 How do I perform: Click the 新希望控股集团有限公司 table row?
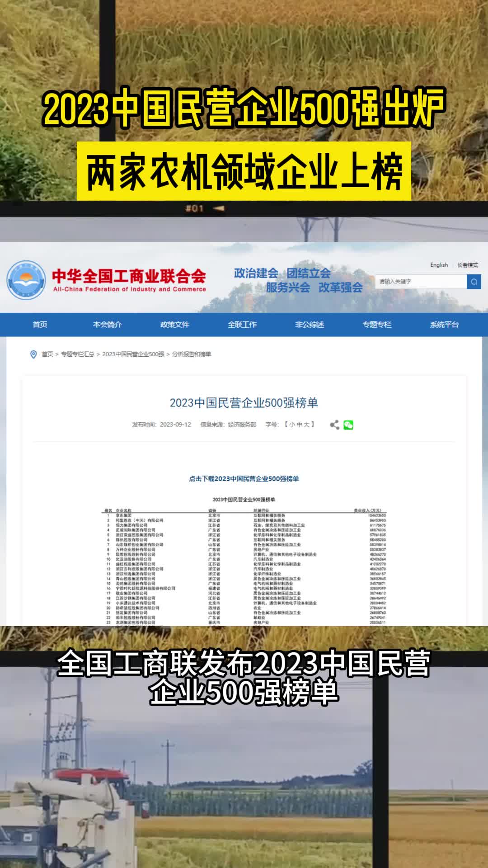point(244,608)
